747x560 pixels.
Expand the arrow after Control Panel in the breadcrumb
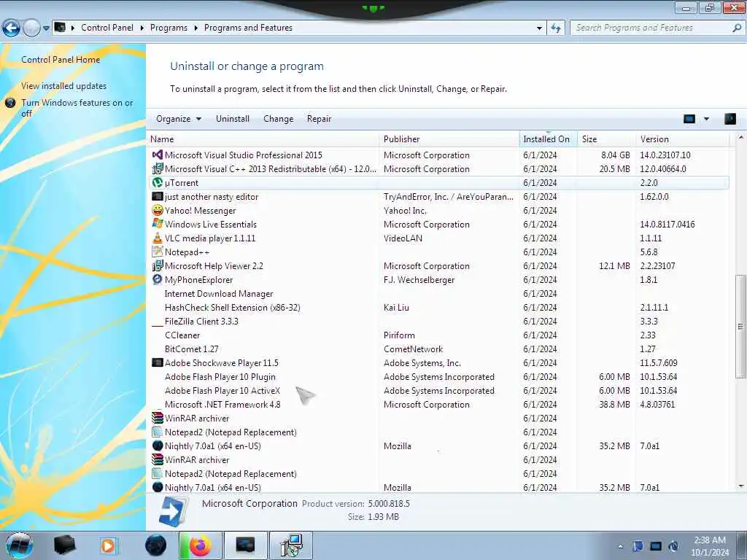(142, 28)
